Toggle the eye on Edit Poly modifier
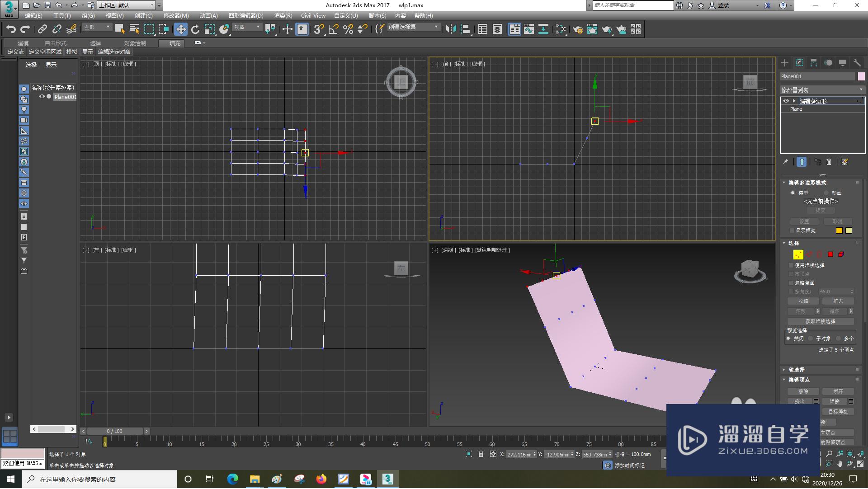Viewport: 868px width, 489px height. coord(786,101)
